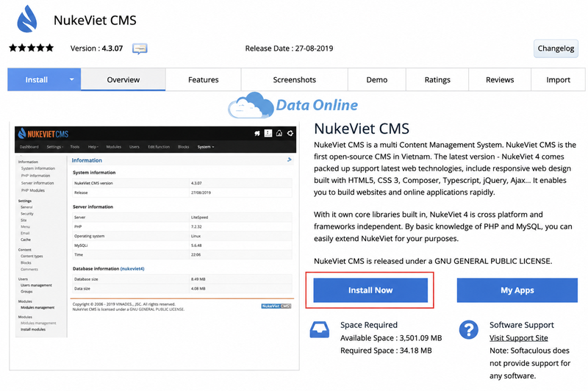Switch to the Overview tab
588x391 pixels.
[x=123, y=79]
